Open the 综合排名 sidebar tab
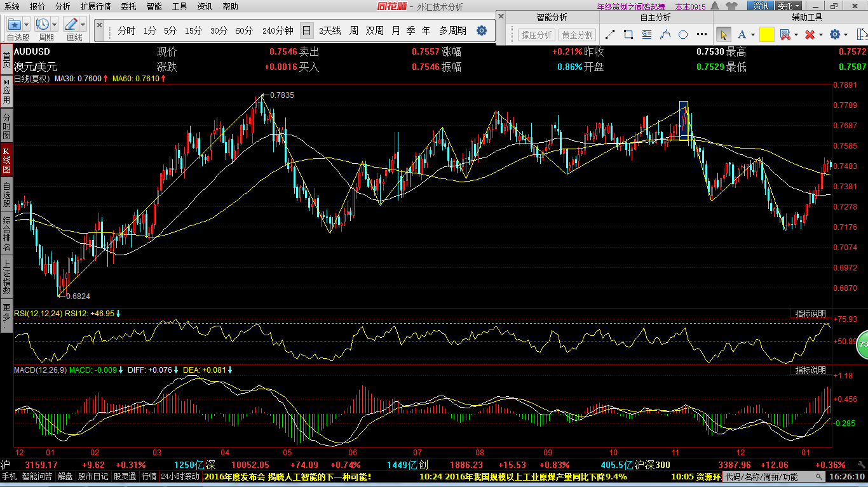This screenshot has height=487, width=868. click(x=6, y=234)
